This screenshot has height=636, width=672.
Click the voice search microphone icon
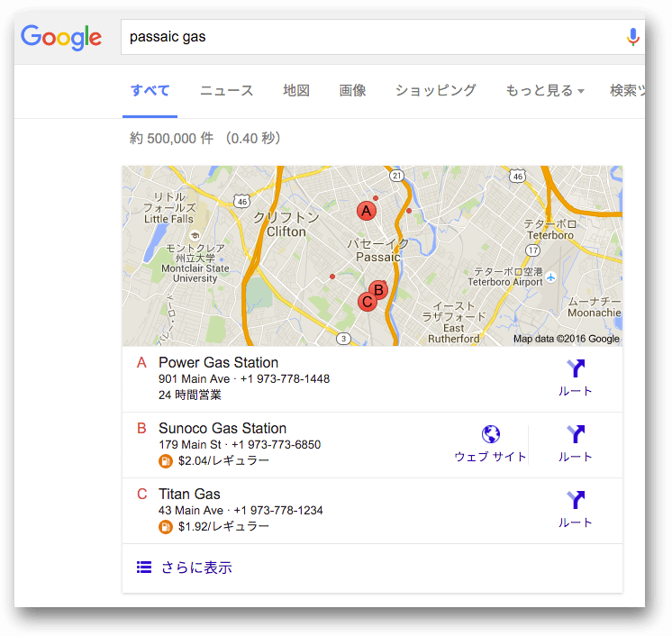point(632,37)
